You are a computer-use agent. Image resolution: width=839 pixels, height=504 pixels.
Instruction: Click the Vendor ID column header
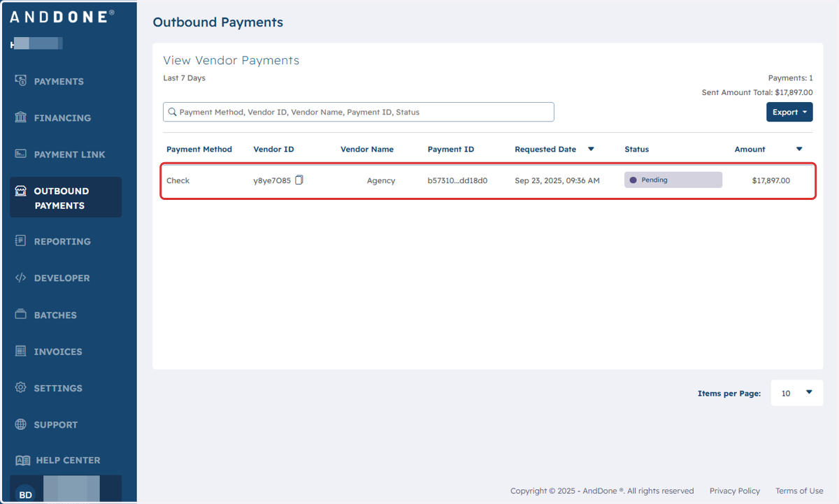(273, 149)
